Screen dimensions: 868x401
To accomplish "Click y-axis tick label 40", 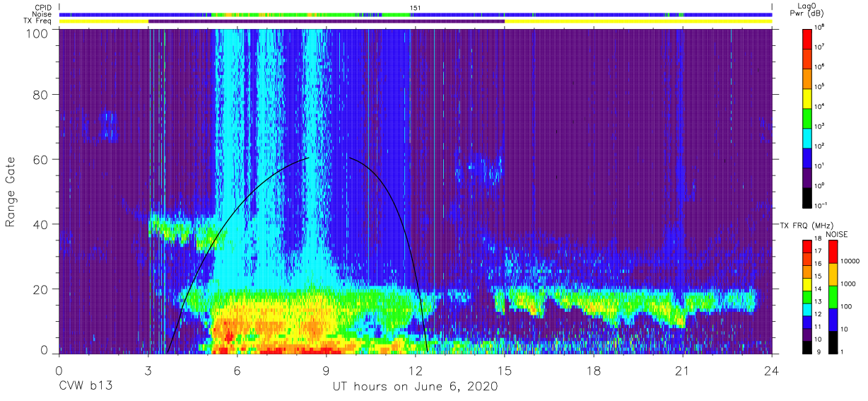I will (41, 224).
